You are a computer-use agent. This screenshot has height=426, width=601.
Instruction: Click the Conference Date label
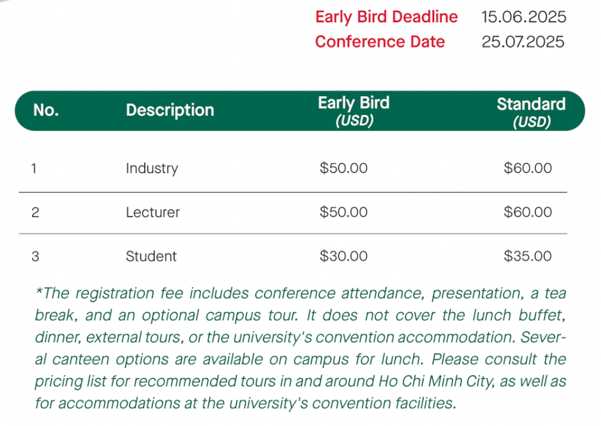(380, 42)
